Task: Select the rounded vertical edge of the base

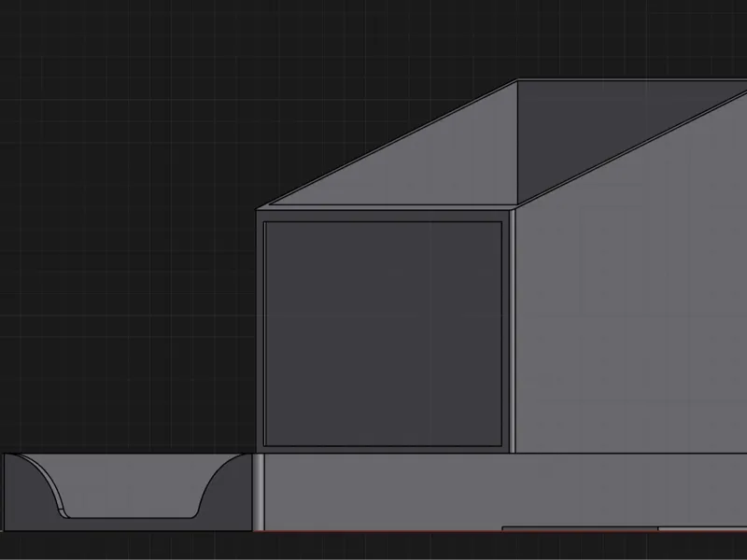Action: [259, 492]
